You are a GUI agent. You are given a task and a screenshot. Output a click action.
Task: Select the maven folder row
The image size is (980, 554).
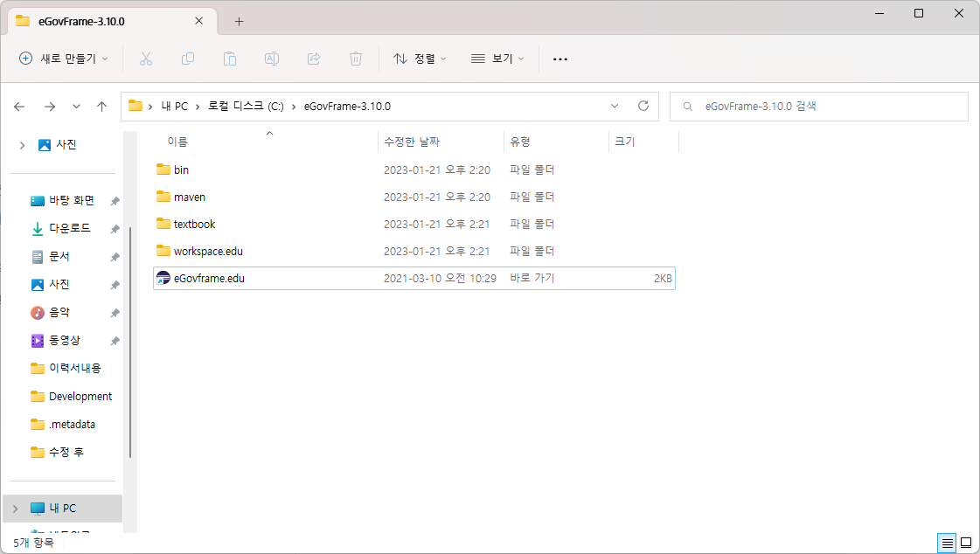click(x=414, y=197)
